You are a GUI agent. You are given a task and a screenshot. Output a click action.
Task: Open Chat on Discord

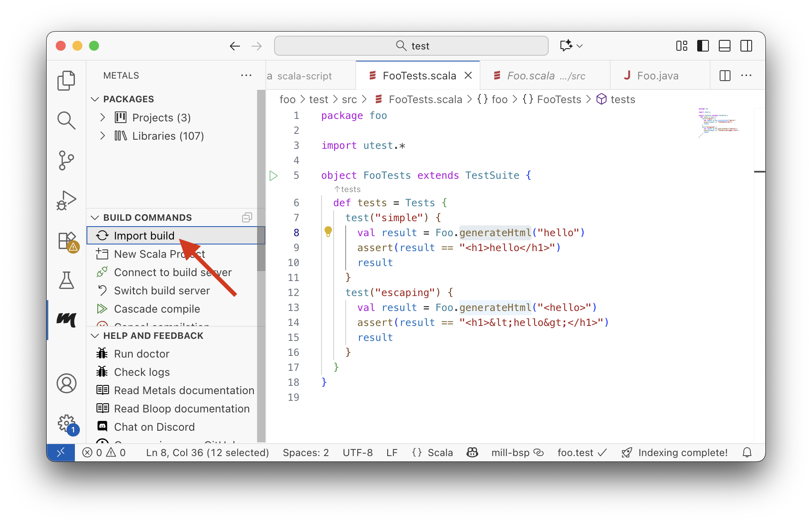154,427
